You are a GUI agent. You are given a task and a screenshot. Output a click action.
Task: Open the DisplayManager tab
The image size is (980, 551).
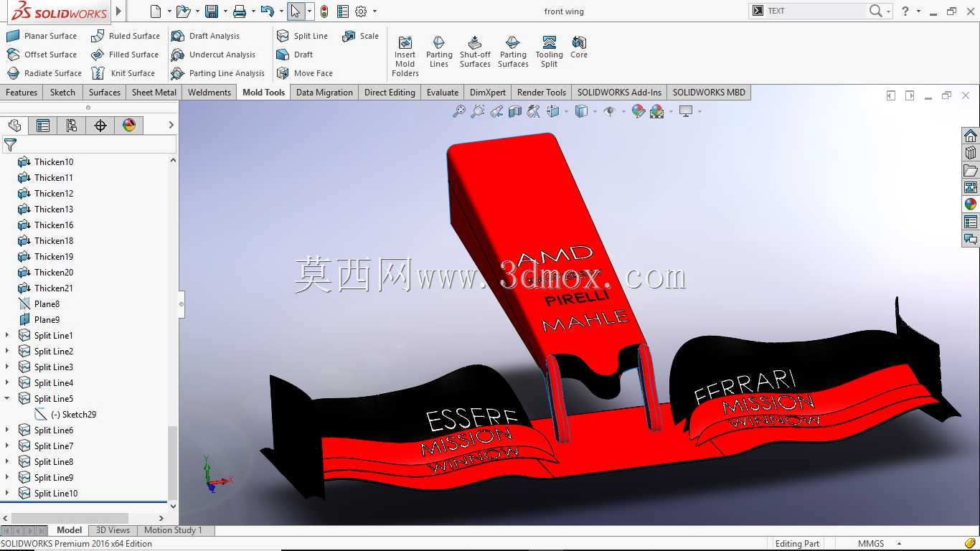coord(129,126)
